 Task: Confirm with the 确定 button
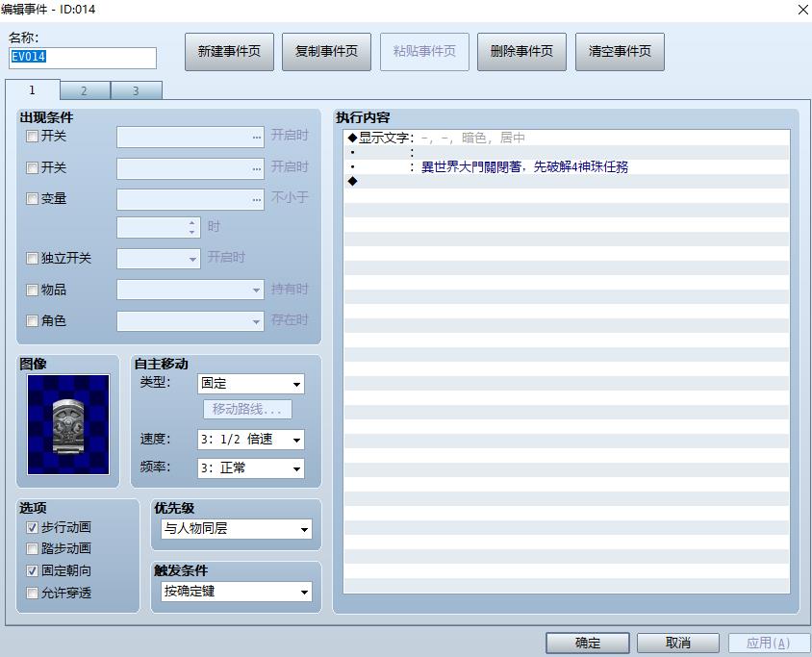pyautogui.click(x=588, y=643)
